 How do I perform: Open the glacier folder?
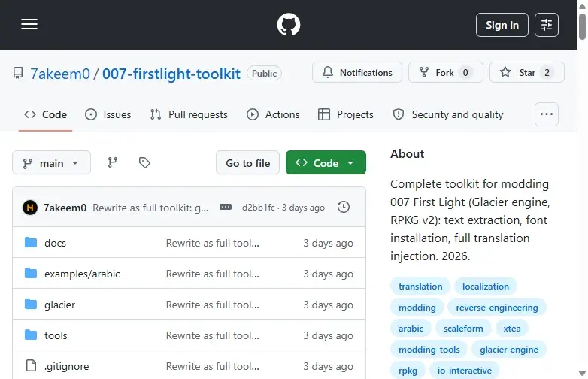[x=59, y=305]
